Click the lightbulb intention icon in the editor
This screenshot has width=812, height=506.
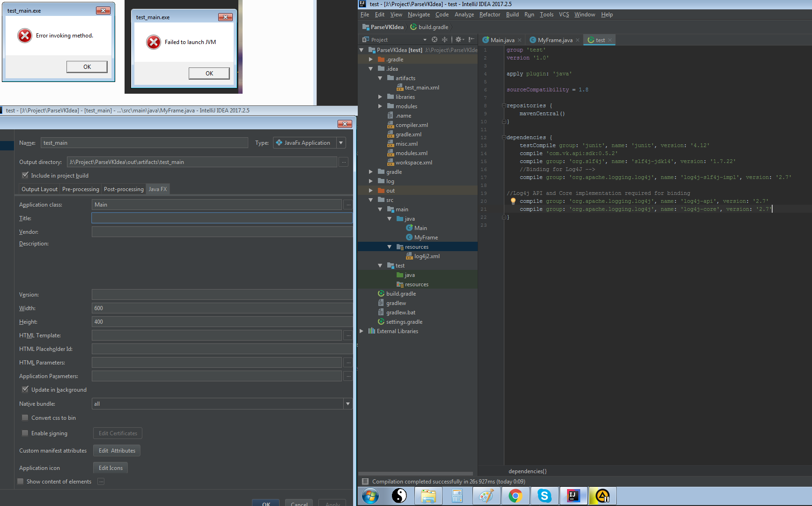click(x=513, y=201)
